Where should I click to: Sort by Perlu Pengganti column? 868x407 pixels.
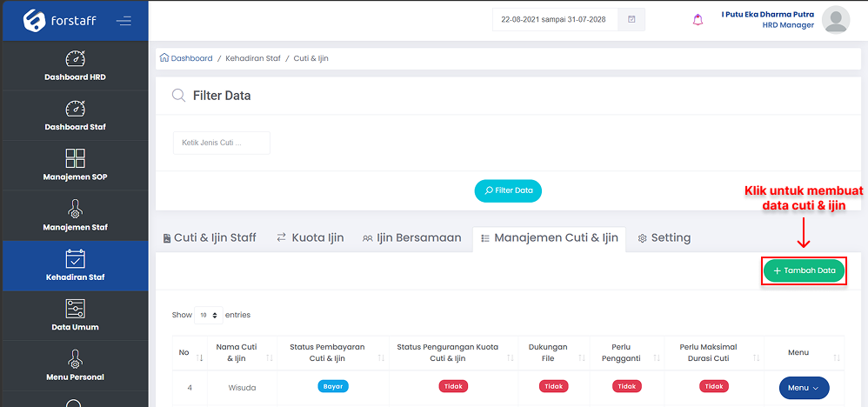point(626,353)
